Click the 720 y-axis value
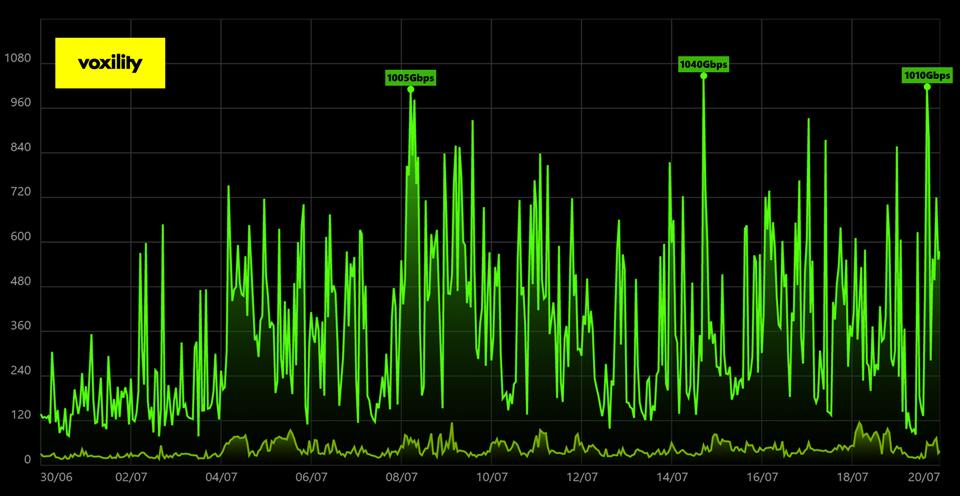 pos(21,193)
